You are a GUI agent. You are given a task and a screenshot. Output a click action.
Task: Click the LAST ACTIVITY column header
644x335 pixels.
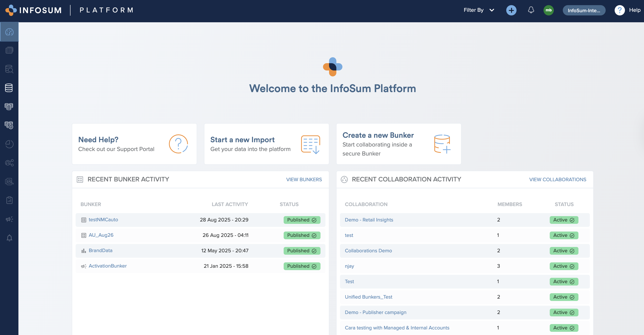point(230,204)
